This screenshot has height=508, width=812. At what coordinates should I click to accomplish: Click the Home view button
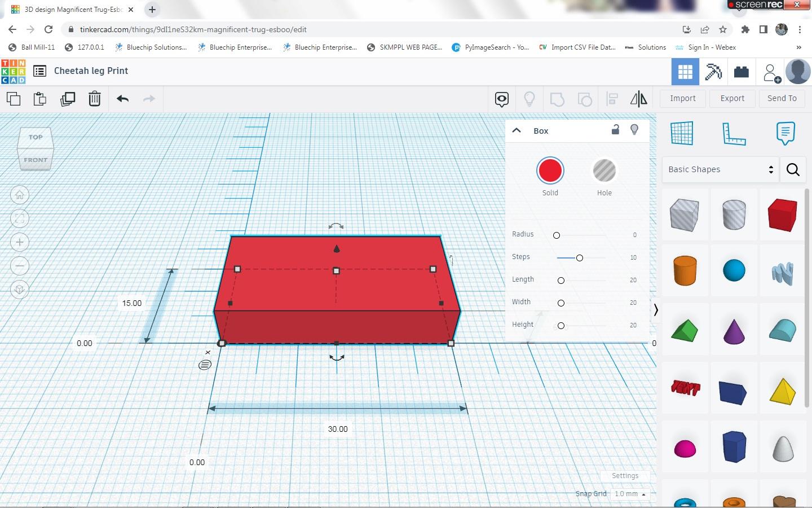click(x=20, y=195)
